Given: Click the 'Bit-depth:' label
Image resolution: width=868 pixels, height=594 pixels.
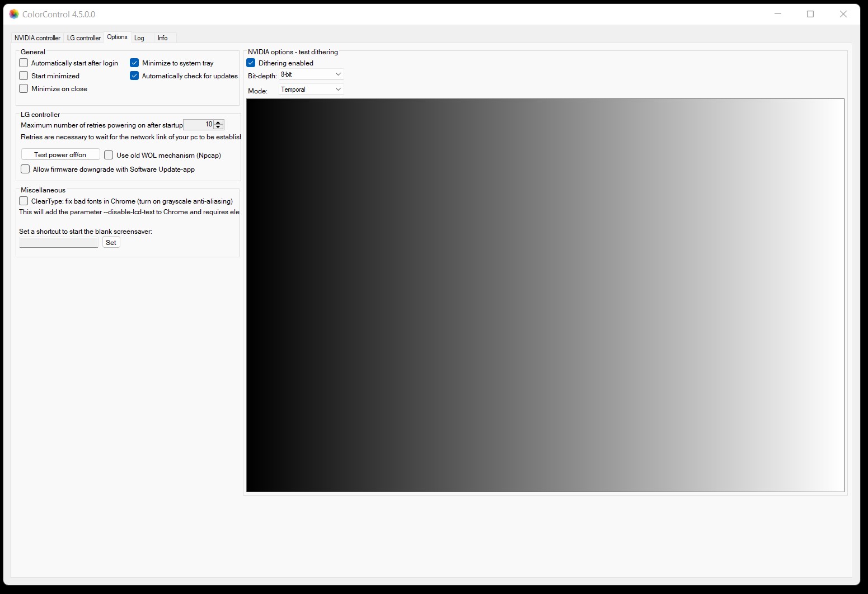Looking at the screenshot, I should tap(262, 76).
